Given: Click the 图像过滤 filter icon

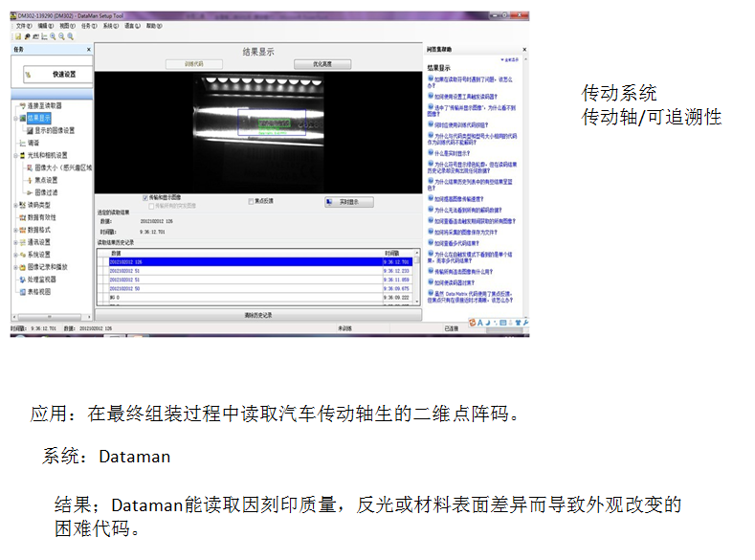Looking at the screenshot, I should point(30,192).
